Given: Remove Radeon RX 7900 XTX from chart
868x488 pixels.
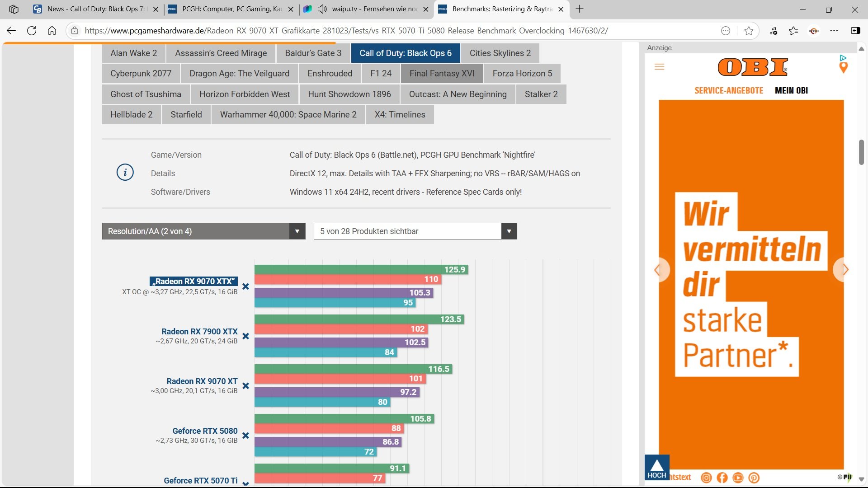Looking at the screenshot, I should [x=245, y=336].
